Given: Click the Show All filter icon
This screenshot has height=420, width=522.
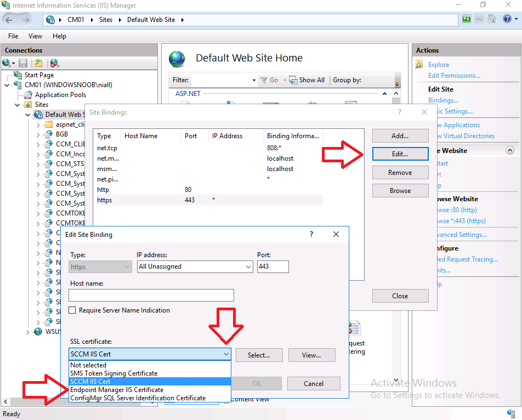Looking at the screenshot, I should tap(293, 80).
